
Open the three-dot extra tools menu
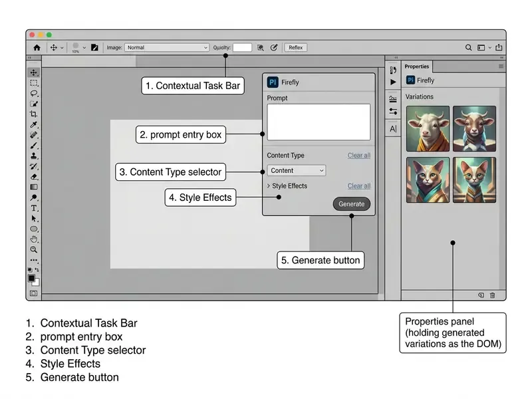34,260
